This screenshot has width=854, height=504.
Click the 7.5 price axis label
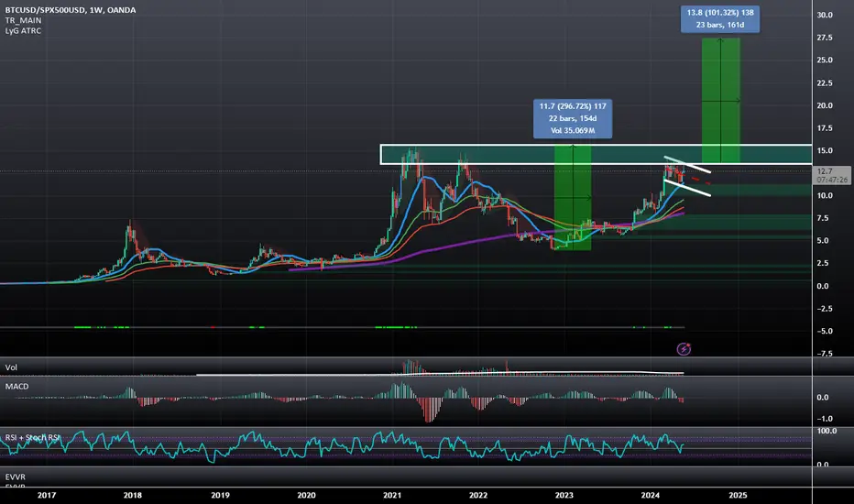click(x=823, y=218)
